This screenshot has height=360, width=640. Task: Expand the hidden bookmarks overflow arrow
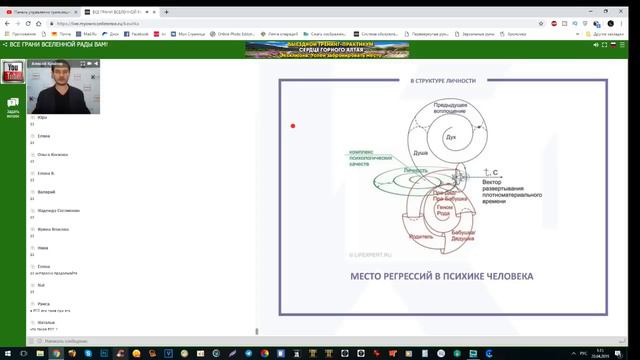577,34
